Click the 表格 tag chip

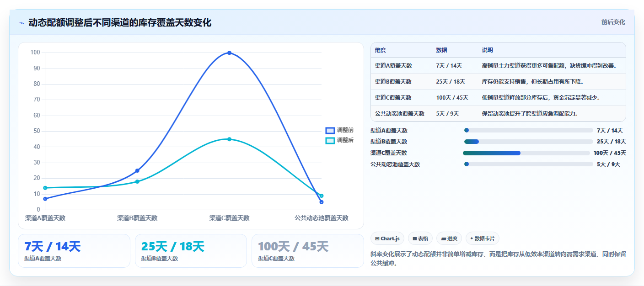(420, 238)
